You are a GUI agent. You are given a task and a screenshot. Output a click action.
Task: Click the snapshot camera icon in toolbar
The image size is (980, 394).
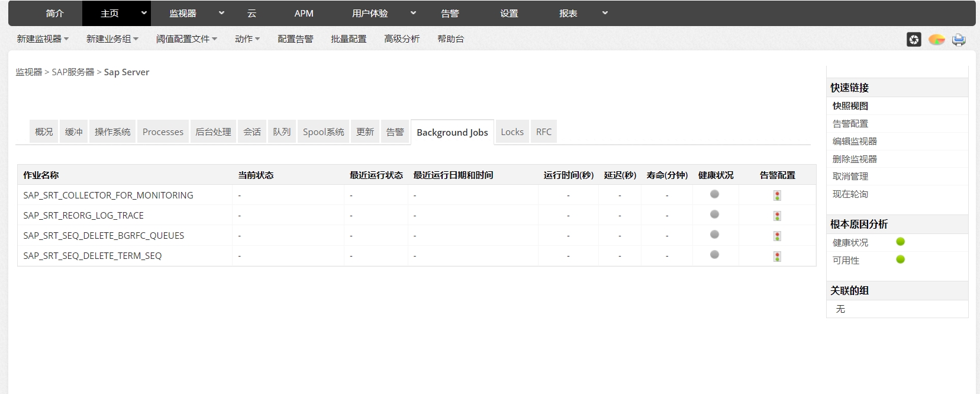point(914,40)
